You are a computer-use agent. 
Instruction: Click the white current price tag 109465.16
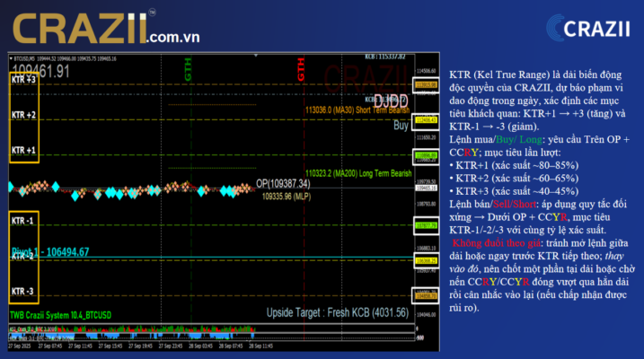click(x=427, y=188)
